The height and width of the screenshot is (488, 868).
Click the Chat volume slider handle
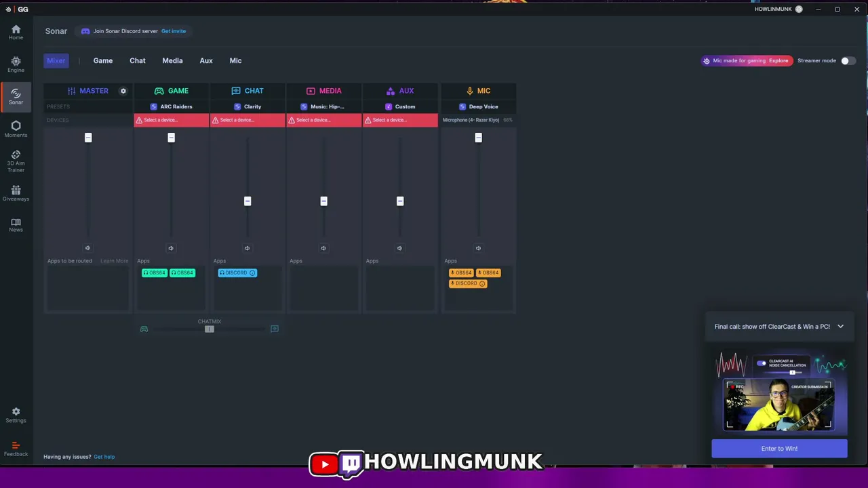click(x=248, y=201)
